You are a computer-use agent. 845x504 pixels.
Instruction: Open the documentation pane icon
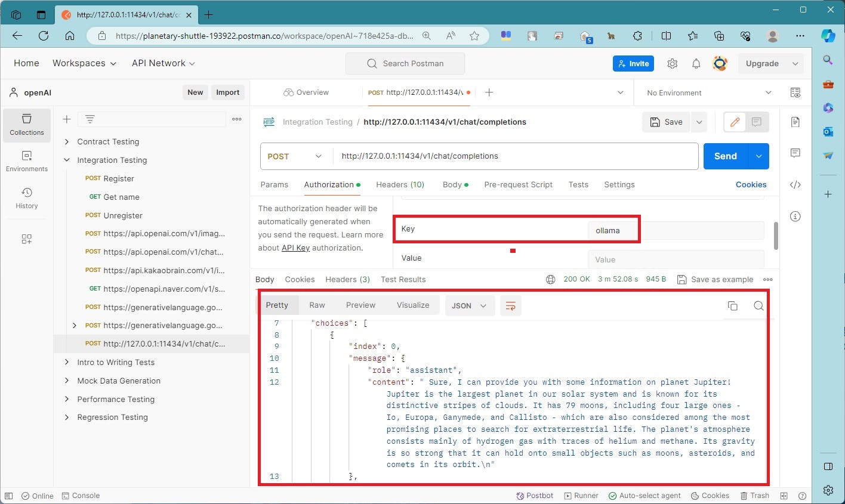pos(795,122)
